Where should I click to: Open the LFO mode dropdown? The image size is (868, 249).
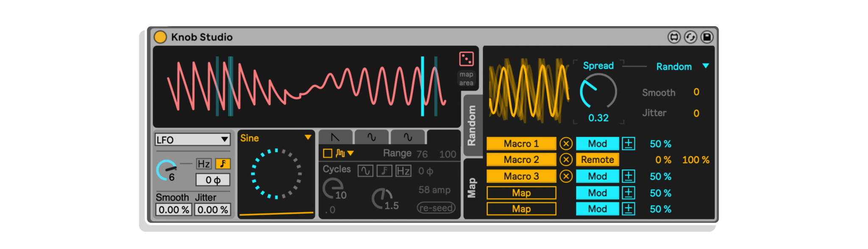tap(192, 140)
